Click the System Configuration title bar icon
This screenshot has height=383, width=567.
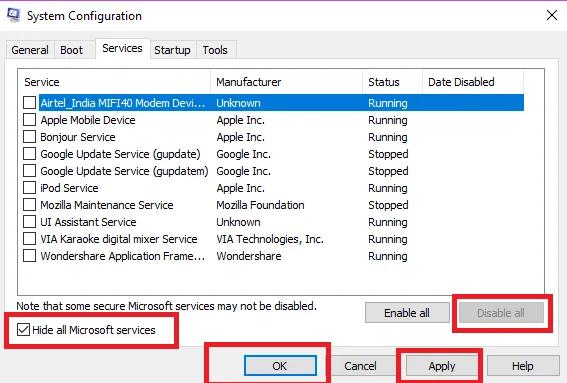click(x=13, y=16)
